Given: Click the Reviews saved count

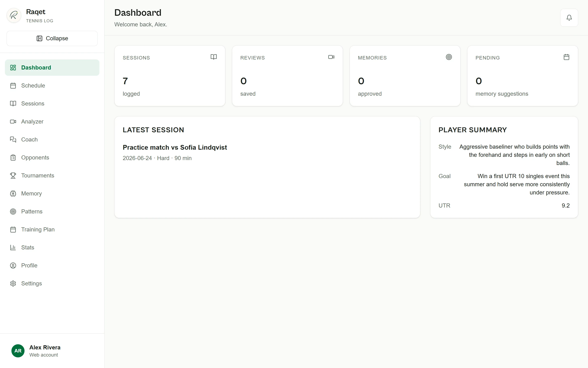Looking at the screenshot, I should tap(243, 81).
